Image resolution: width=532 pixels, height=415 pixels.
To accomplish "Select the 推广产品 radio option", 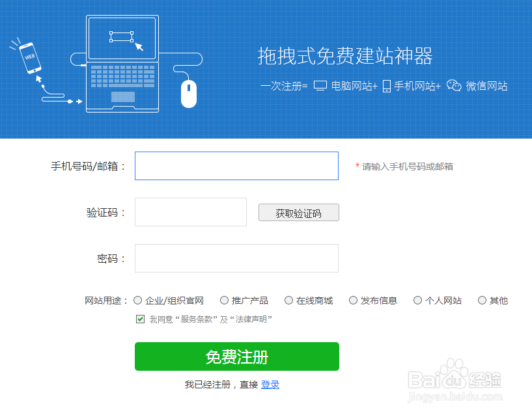I will pos(224,301).
